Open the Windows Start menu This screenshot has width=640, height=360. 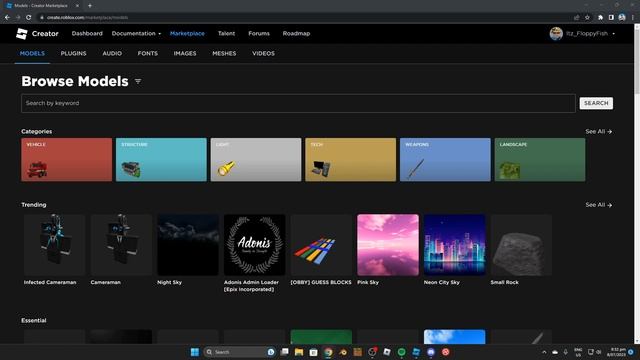pos(195,352)
